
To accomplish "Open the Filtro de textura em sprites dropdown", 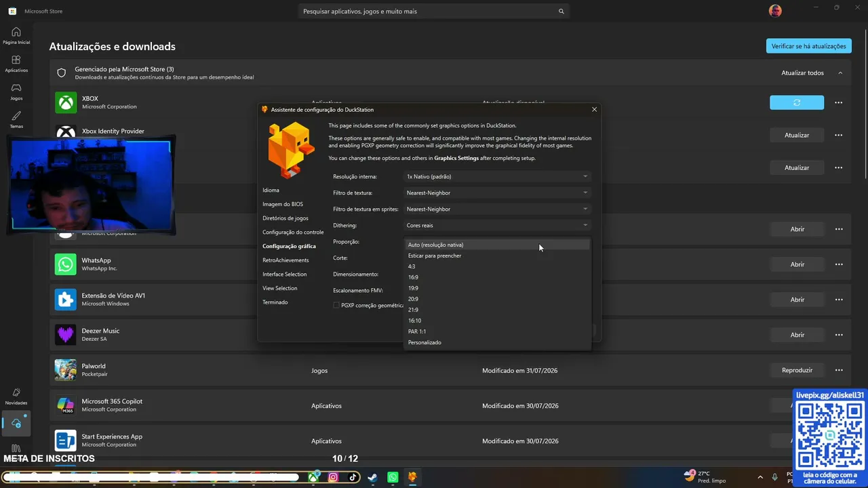I will (497, 209).
